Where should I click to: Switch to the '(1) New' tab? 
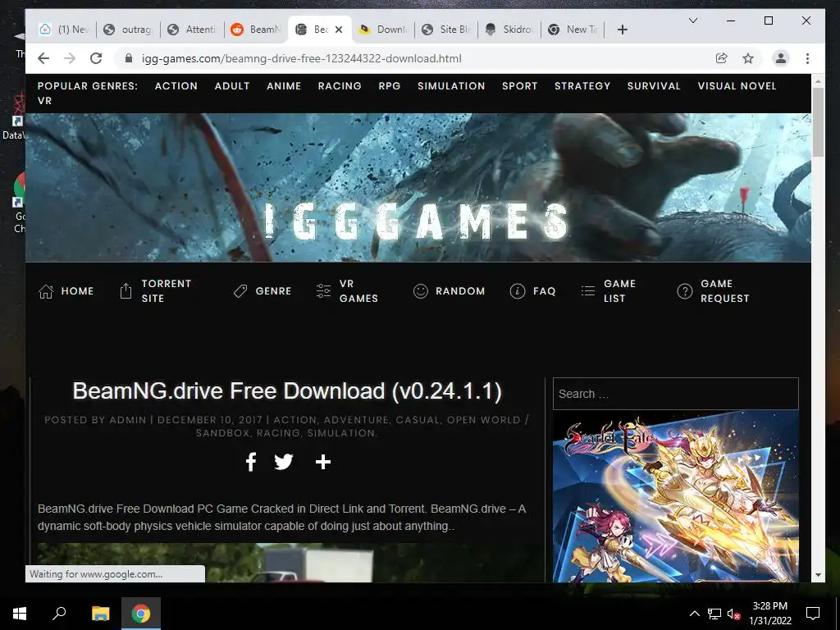pos(64,30)
